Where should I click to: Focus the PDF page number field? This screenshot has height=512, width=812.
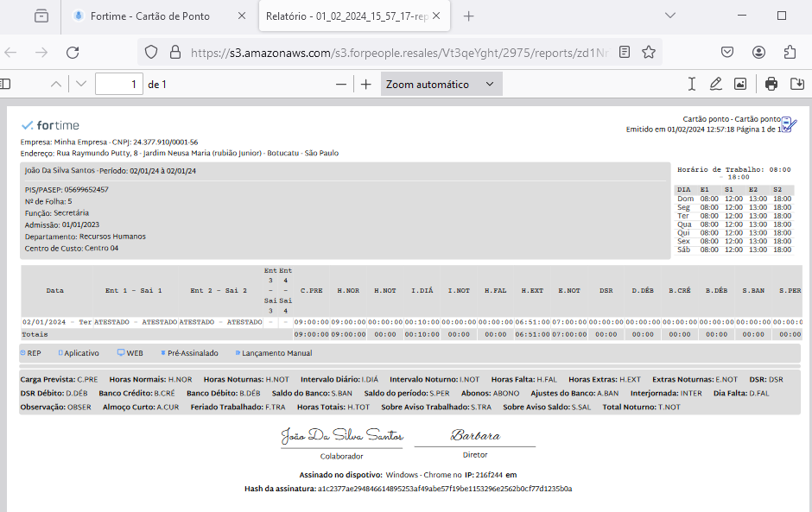(119, 85)
